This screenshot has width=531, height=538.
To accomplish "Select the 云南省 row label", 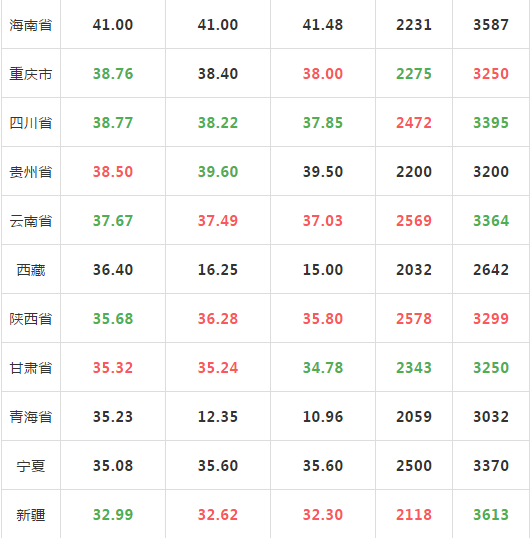I will coord(31,221).
